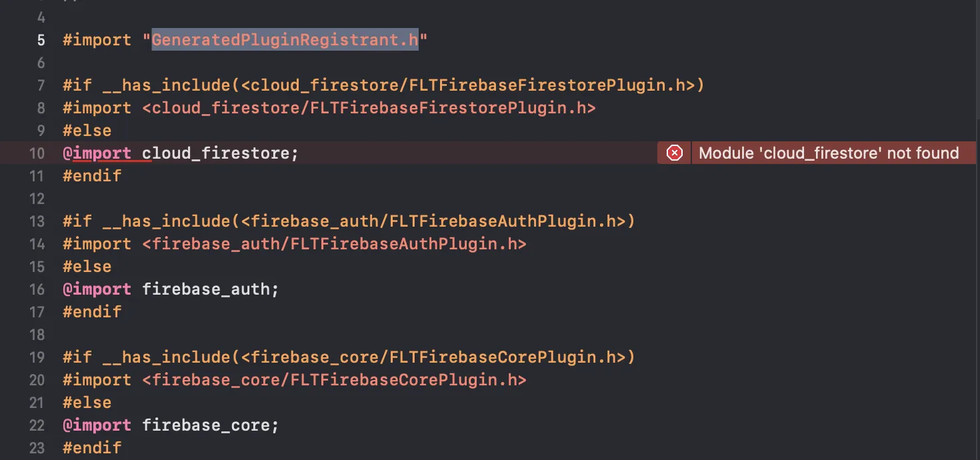Click the firebase_core header import on line 20
The height and width of the screenshot is (460, 980).
[334, 380]
